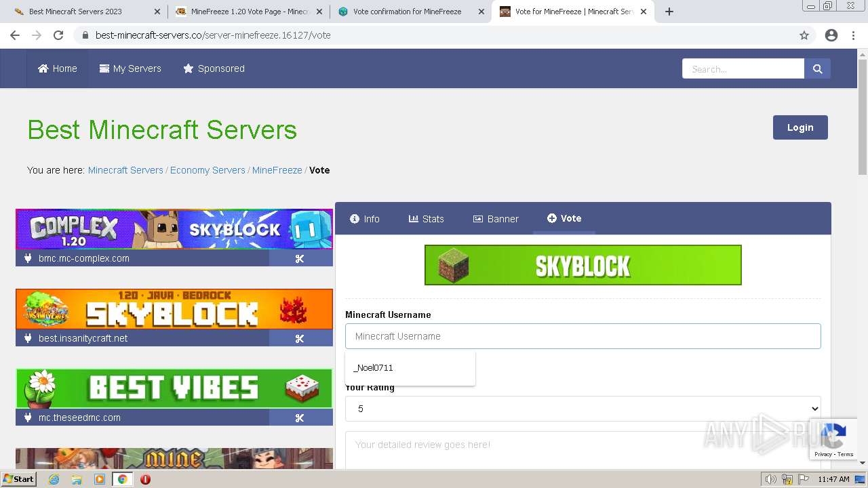Click the taskbar clock showing 11:47 AM
Screen dimensions: 868x488
tap(833, 479)
